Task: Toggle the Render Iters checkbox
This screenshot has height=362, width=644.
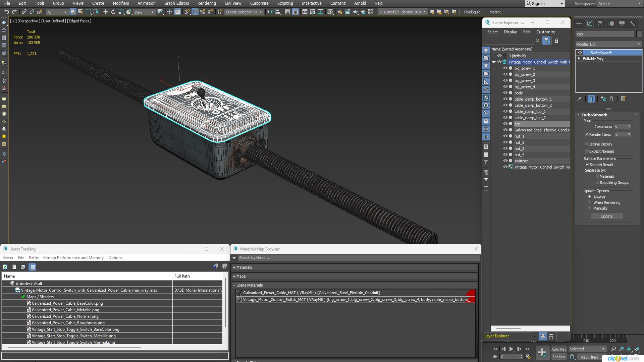Action: click(587, 134)
